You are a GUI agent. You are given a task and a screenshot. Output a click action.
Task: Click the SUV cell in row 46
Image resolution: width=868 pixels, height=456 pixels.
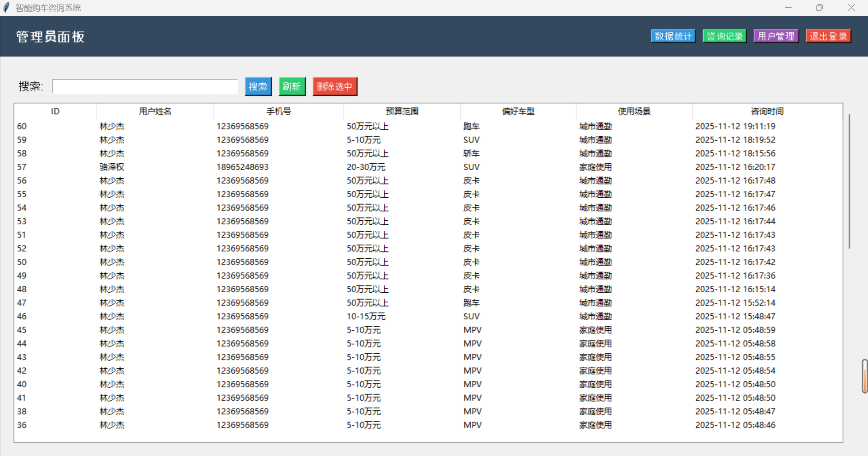click(472, 316)
